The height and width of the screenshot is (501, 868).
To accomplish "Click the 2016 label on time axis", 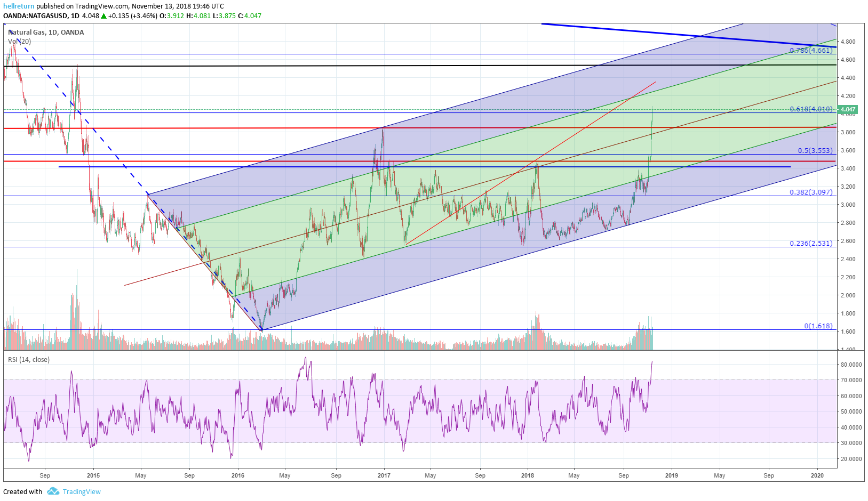I will tap(238, 475).
